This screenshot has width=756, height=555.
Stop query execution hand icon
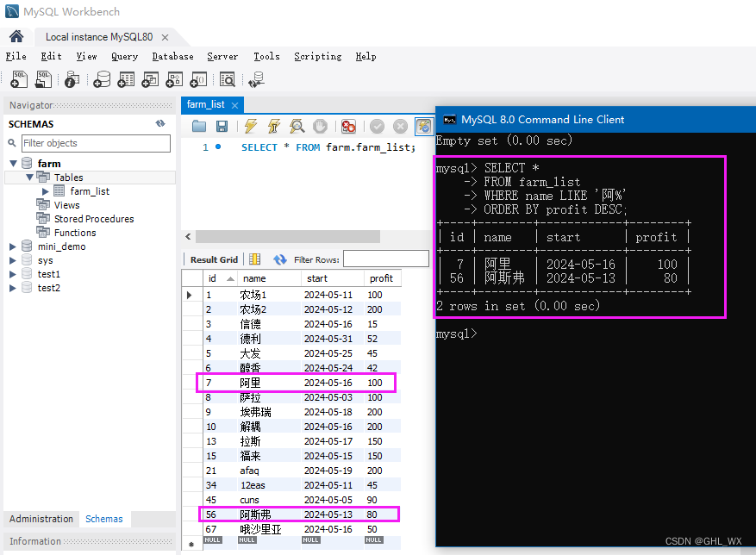click(320, 127)
